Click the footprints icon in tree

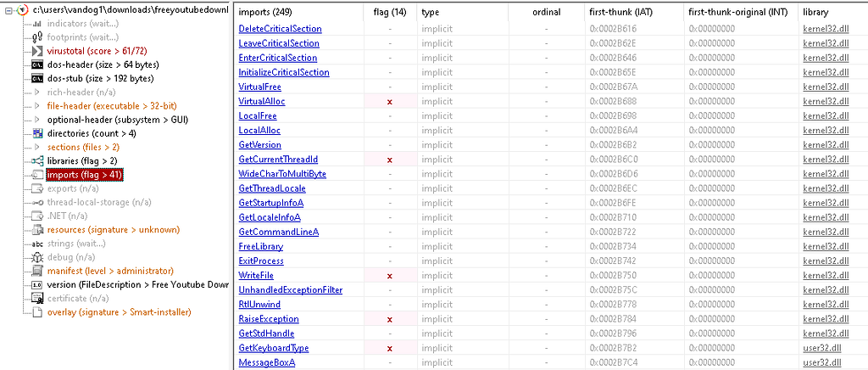pos(37,37)
